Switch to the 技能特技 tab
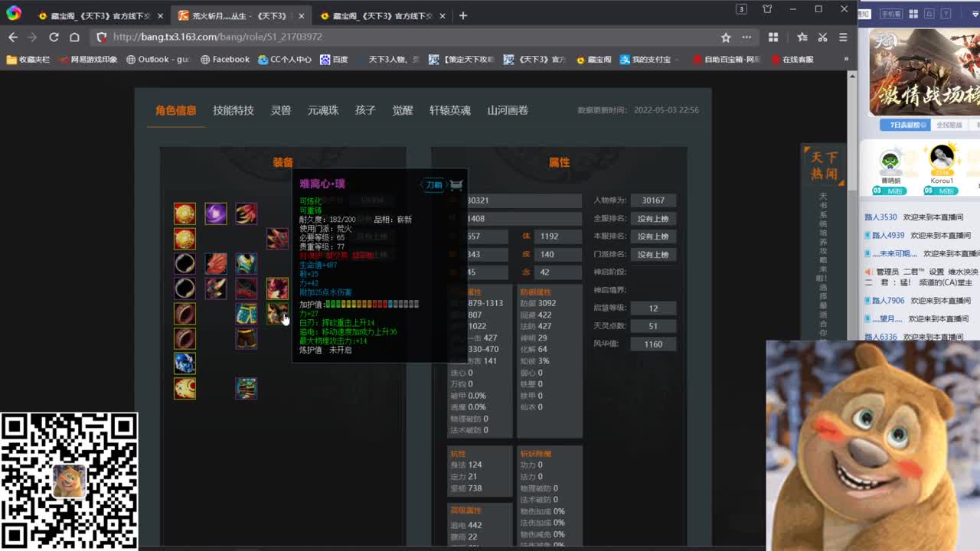Screen dimensions: 980x551 232,109
